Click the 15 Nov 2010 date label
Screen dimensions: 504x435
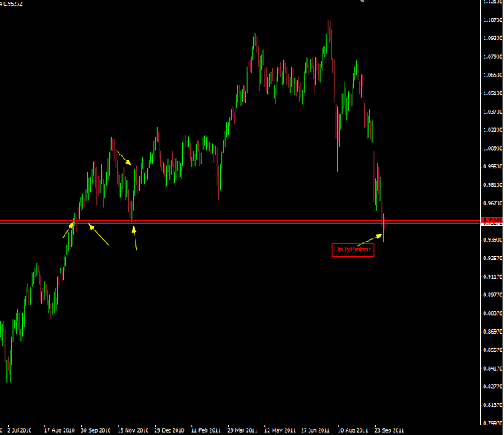pos(133,430)
